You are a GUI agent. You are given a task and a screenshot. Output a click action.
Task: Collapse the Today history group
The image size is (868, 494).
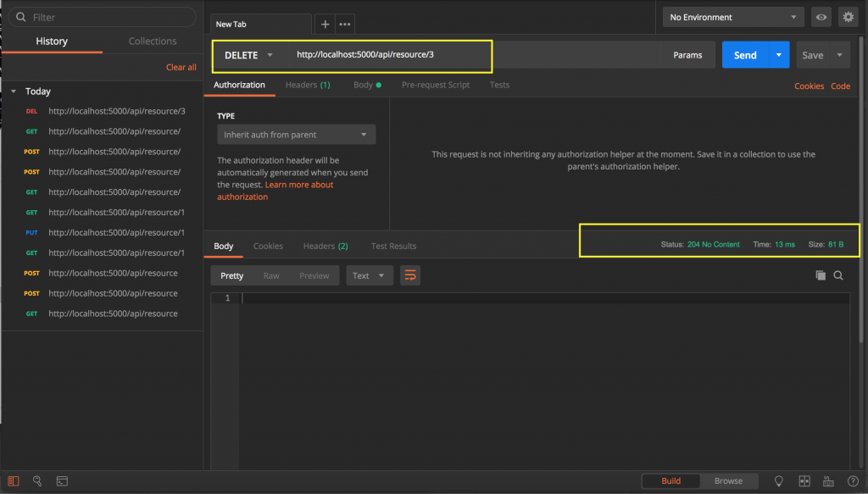(x=14, y=92)
